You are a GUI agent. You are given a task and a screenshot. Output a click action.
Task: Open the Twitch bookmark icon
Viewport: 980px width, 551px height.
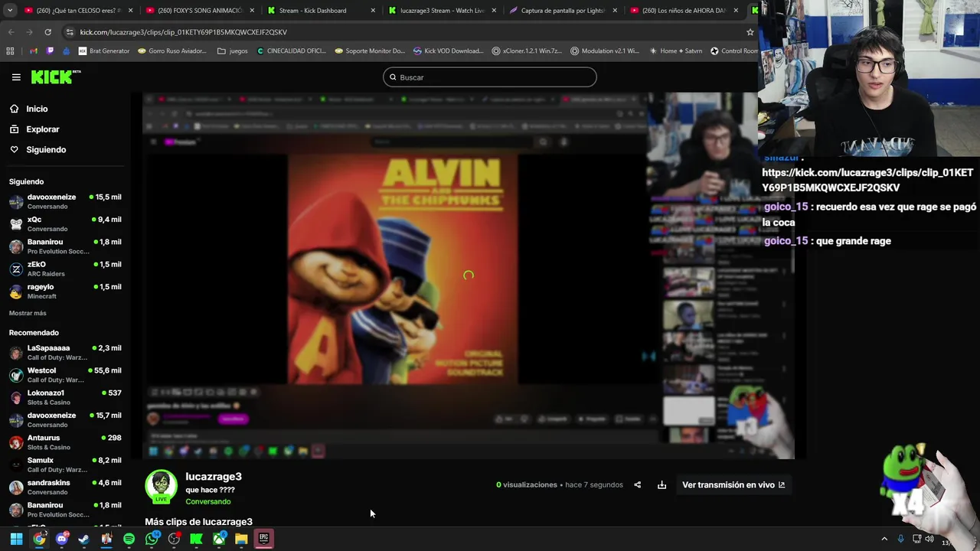tap(51, 51)
